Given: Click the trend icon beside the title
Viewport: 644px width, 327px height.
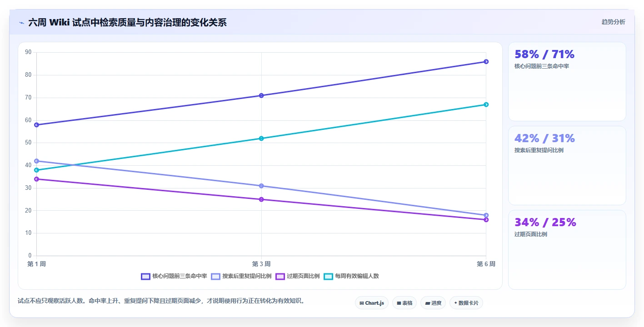Looking at the screenshot, I should tap(21, 22).
